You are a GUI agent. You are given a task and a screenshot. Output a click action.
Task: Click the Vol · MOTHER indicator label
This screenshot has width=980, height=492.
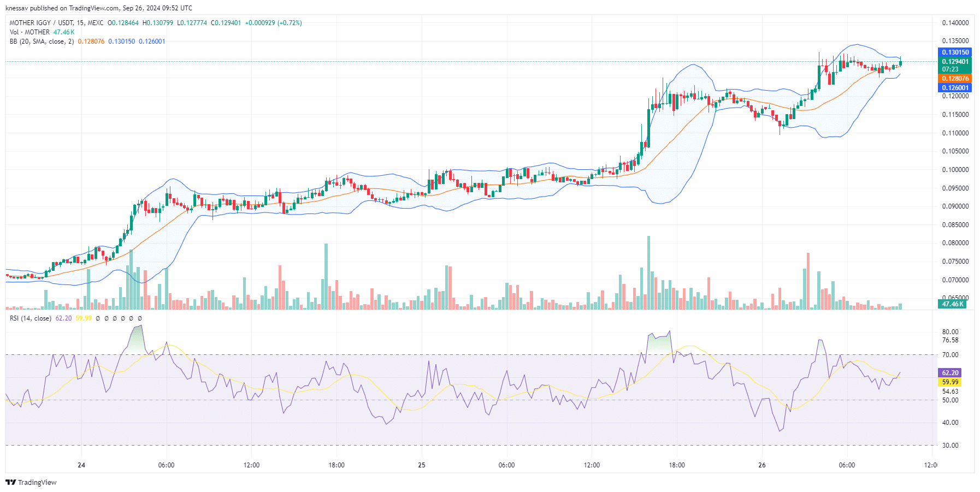pos(29,32)
